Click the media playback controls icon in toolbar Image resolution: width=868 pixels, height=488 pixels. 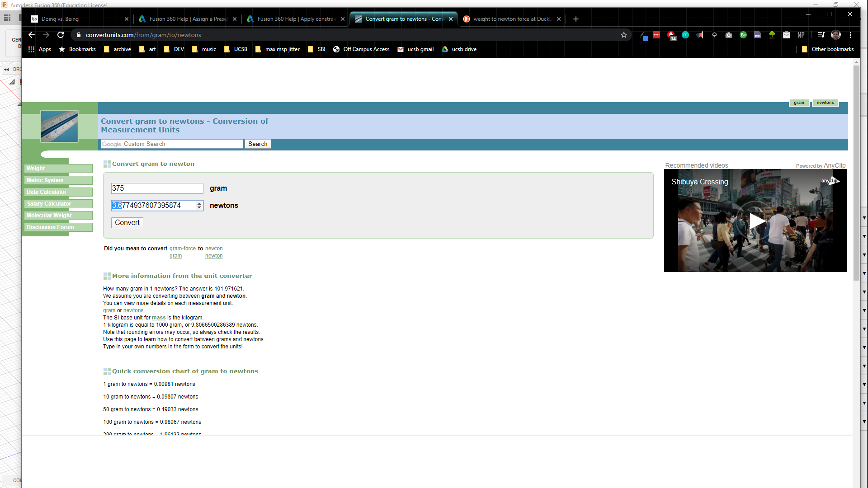(821, 35)
